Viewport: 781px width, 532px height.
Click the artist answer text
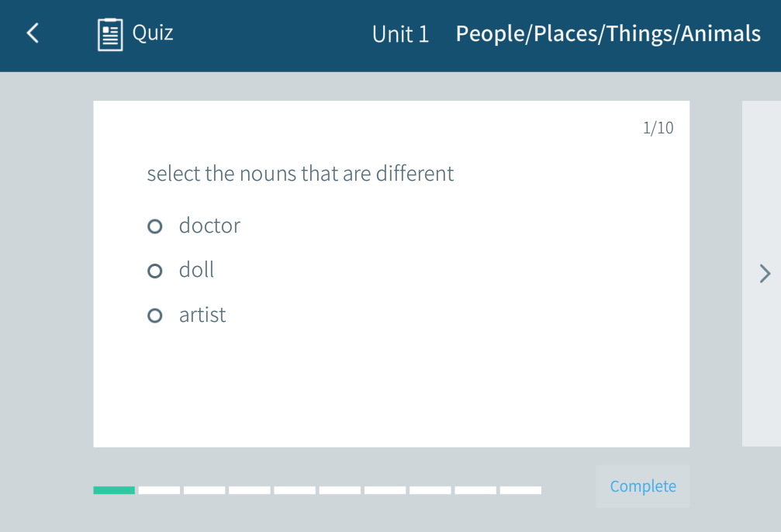pyautogui.click(x=202, y=315)
